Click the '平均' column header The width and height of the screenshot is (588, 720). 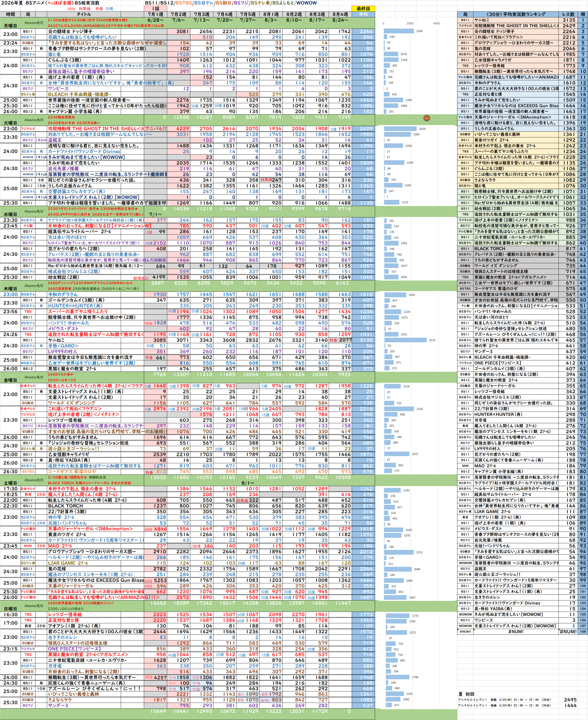tap(363, 14)
